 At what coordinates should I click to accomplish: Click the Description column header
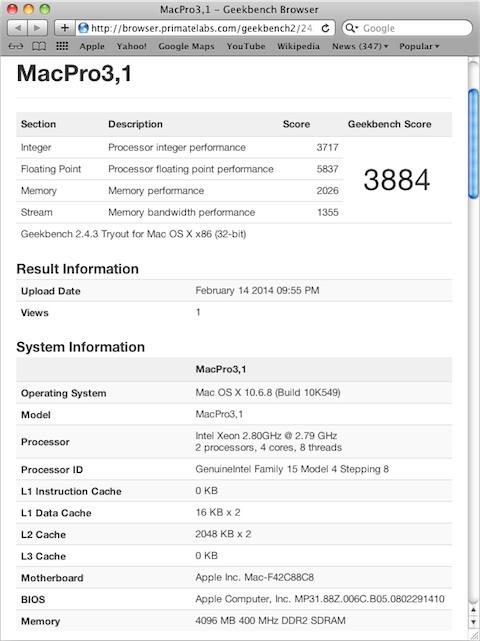coord(135,124)
